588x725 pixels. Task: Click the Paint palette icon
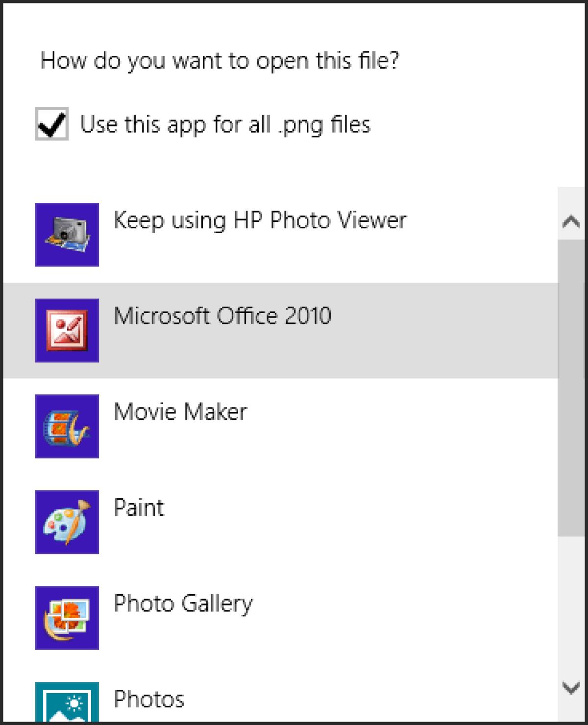[x=67, y=521]
